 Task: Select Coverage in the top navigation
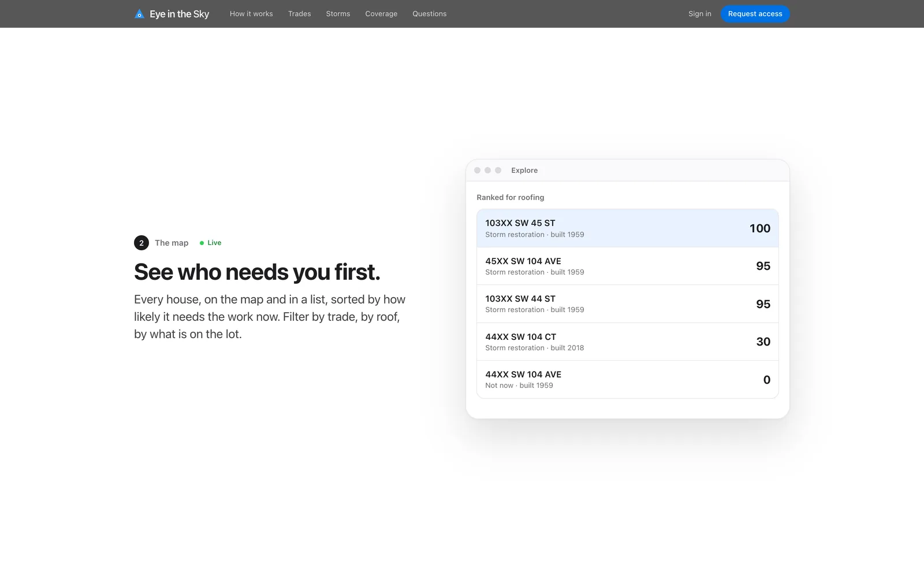(x=381, y=14)
